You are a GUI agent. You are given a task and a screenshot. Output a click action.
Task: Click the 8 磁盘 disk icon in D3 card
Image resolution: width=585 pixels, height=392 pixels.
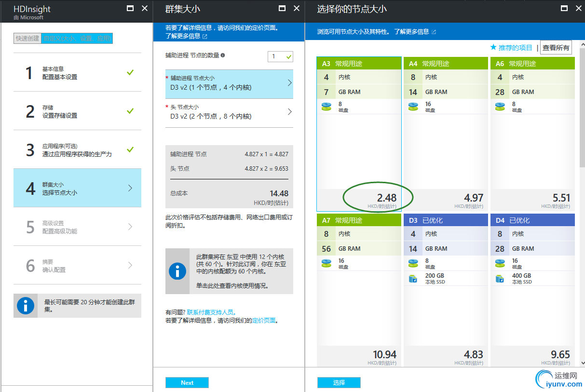413,263
